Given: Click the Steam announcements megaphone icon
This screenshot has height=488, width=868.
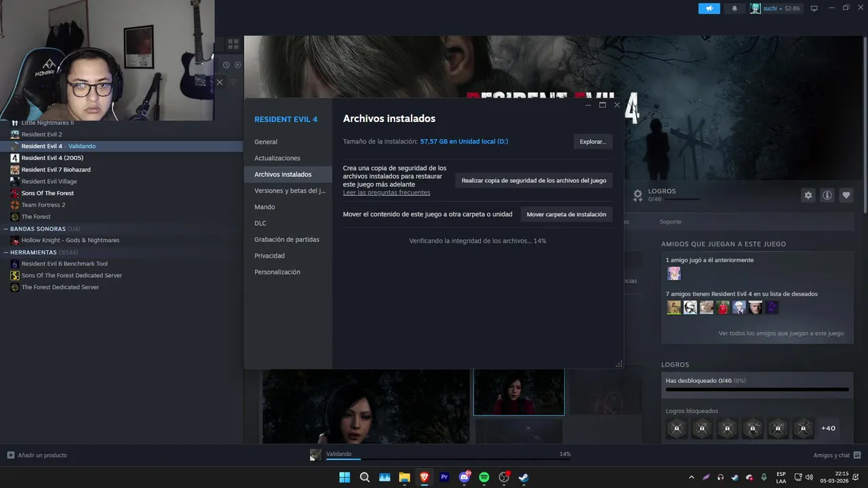Looking at the screenshot, I should [709, 8].
